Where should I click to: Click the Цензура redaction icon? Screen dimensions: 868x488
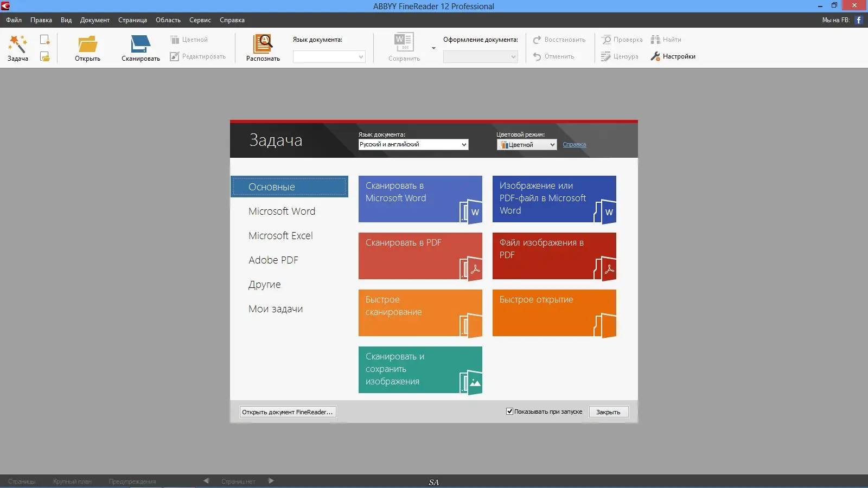606,56
